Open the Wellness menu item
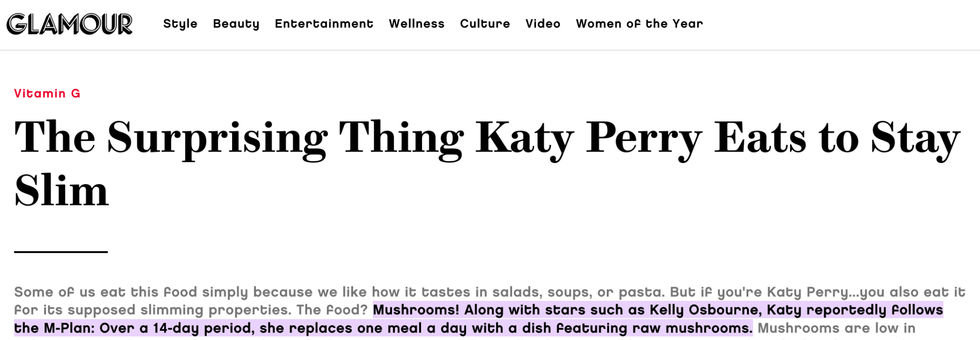This screenshot has height=340, width=980. point(416,24)
